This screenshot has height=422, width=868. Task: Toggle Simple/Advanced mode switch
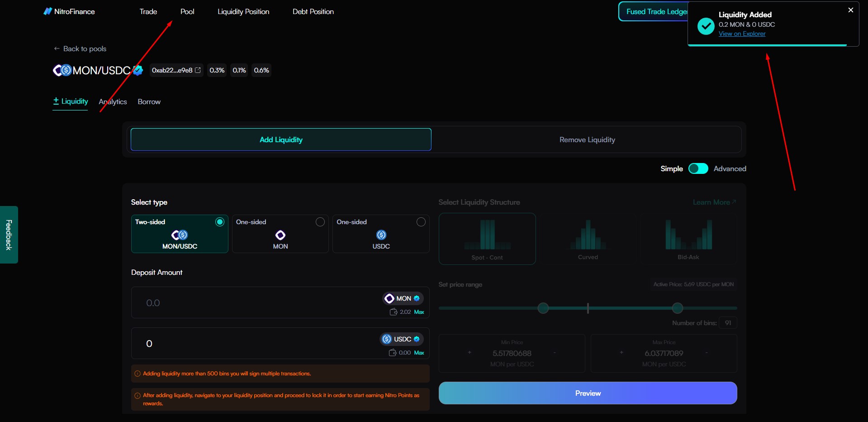698,168
